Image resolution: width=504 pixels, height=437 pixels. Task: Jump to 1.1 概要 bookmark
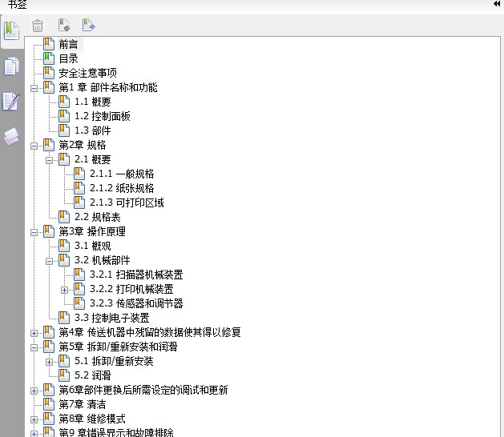pos(93,102)
